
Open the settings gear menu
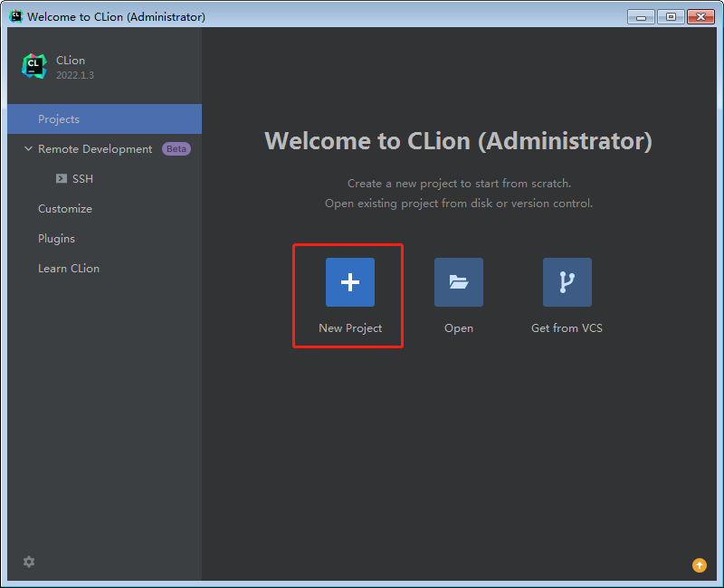click(29, 562)
